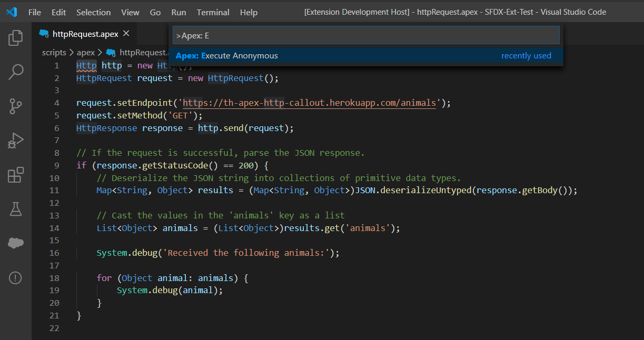644x340 pixels.
Task: Open the Extensions view
Action: pos(16,175)
